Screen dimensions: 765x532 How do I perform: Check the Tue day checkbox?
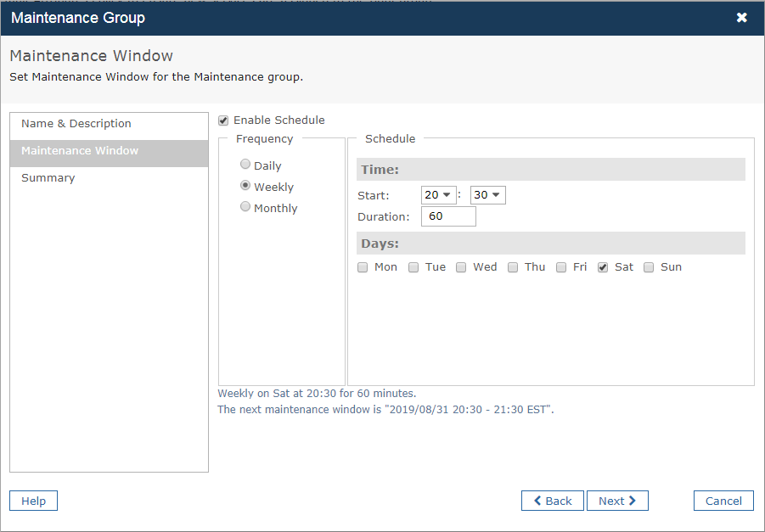coord(413,266)
